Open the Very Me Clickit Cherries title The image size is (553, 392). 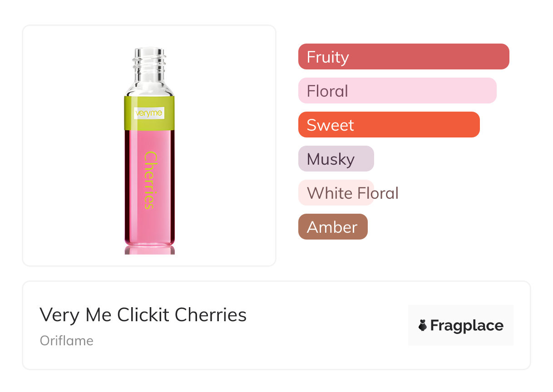pyautogui.click(x=143, y=315)
